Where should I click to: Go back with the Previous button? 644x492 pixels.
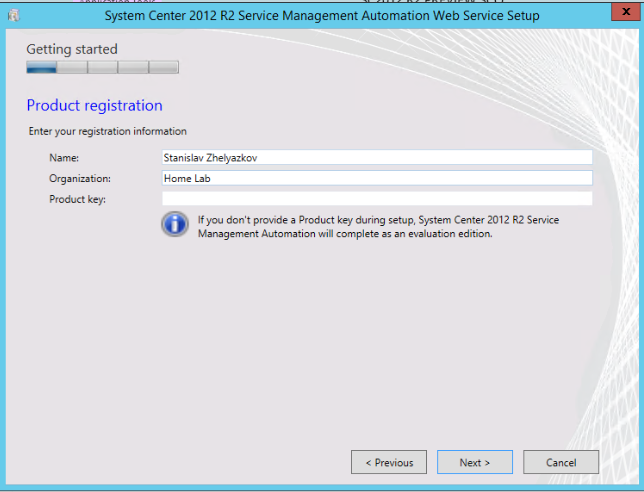[389, 462]
